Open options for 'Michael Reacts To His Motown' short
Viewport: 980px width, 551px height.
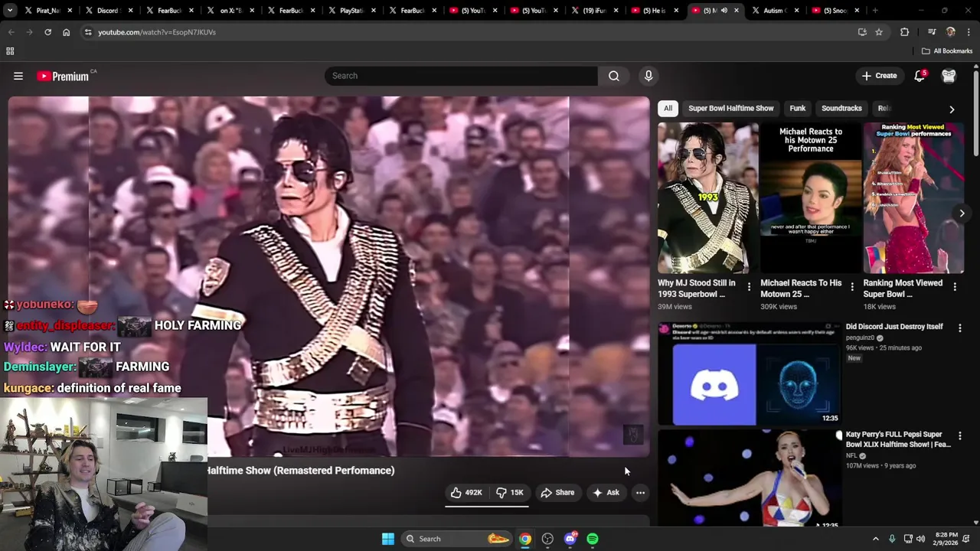[852, 287]
